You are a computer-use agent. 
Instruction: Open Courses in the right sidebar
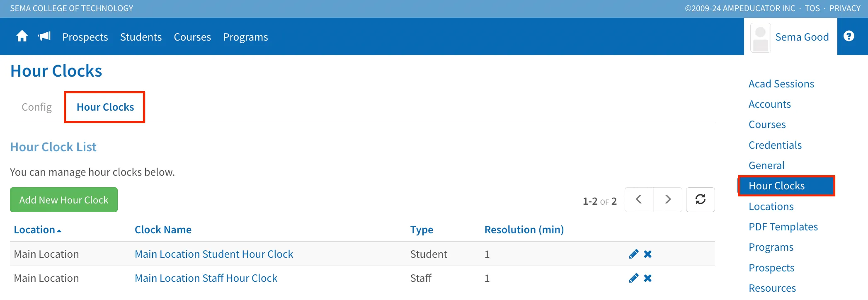[x=767, y=124]
